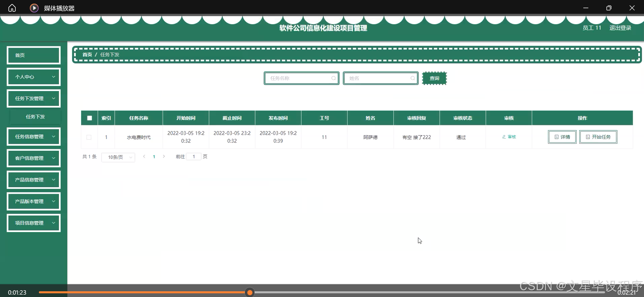Minimize the media player window
The height and width of the screenshot is (297, 644).
coord(586,8)
